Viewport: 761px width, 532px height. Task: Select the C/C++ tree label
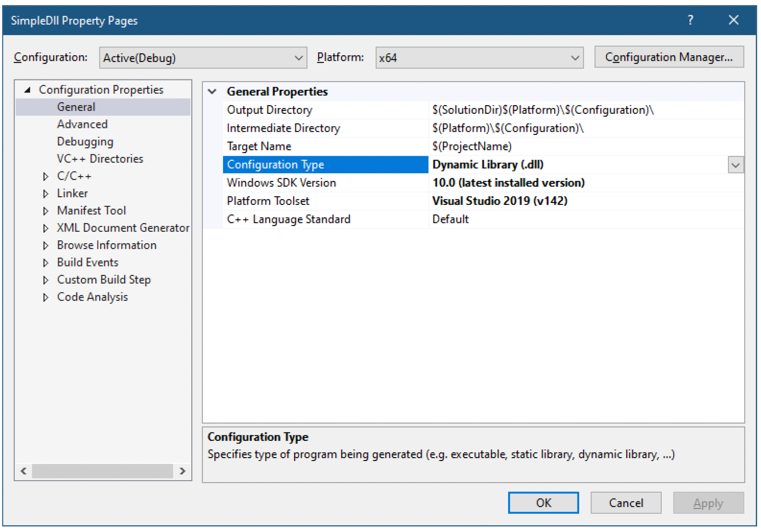[74, 176]
